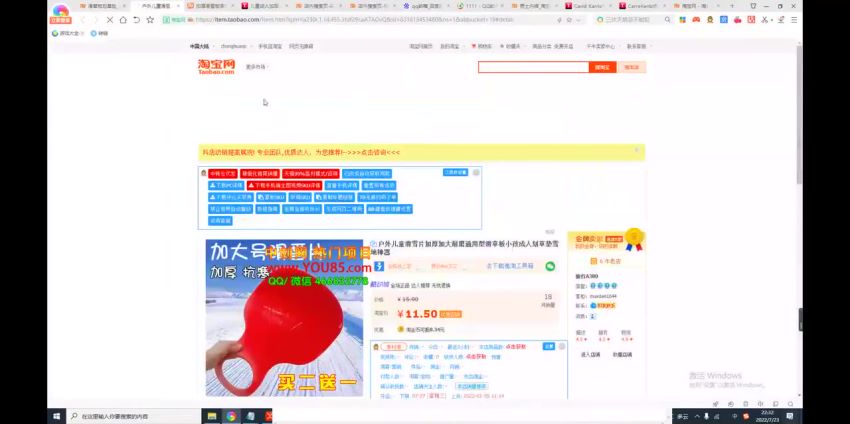Switch to the first browser tab
Image resolution: width=850 pixels, height=424 pixels.
tap(102, 6)
